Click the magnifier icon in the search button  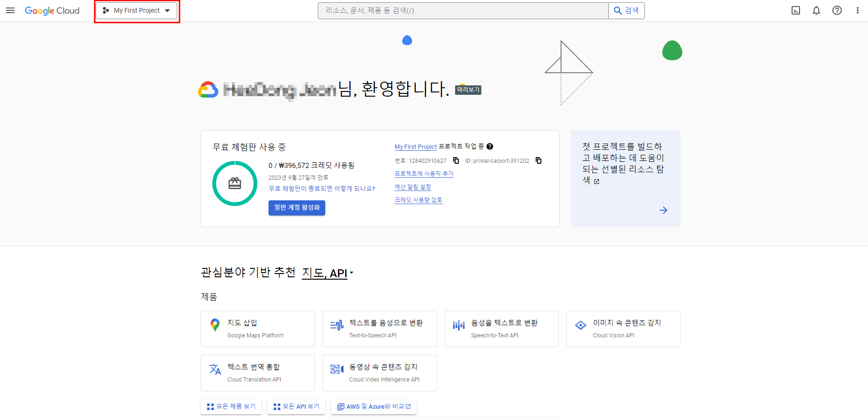pos(618,10)
